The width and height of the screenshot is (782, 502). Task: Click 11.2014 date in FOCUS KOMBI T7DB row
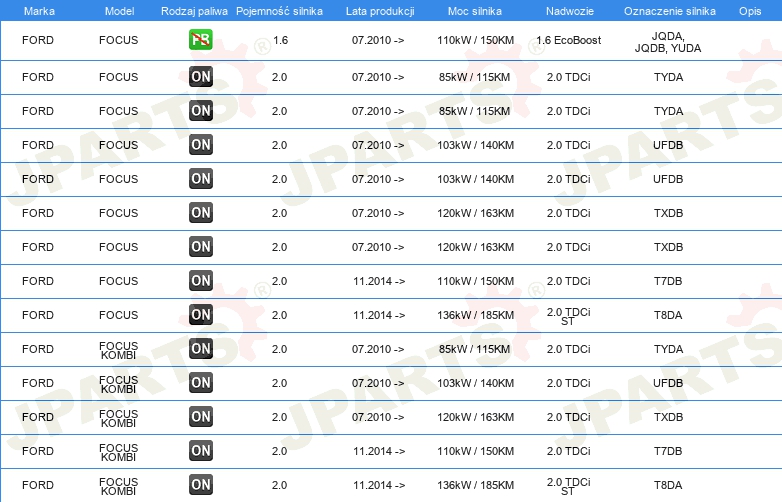click(x=379, y=451)
